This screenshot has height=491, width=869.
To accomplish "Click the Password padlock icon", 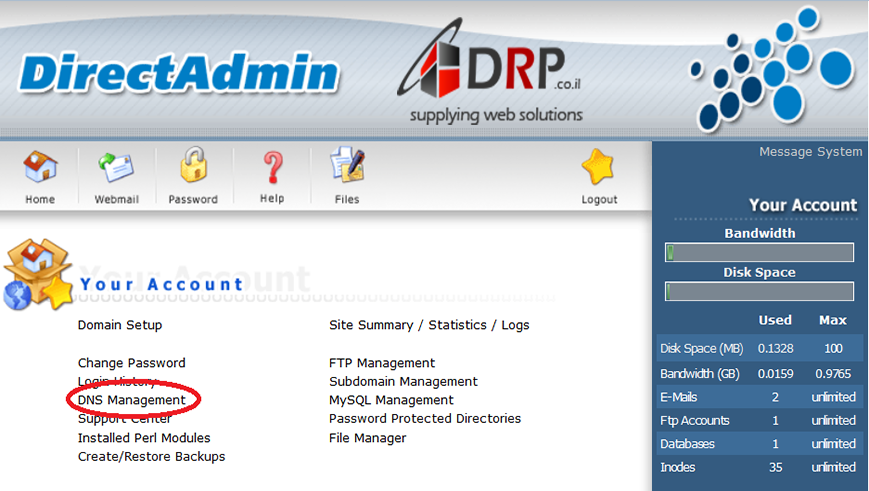I will click(193, 167).
